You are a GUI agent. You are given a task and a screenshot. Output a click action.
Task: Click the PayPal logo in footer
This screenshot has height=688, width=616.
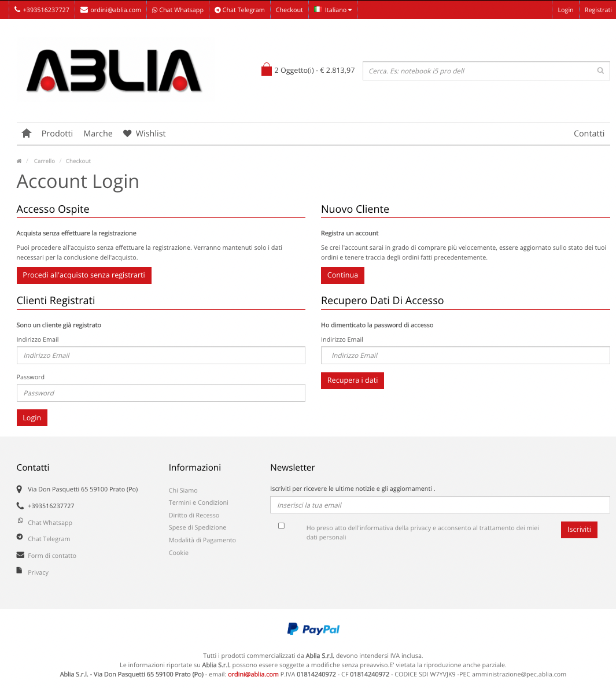(313, 629)
